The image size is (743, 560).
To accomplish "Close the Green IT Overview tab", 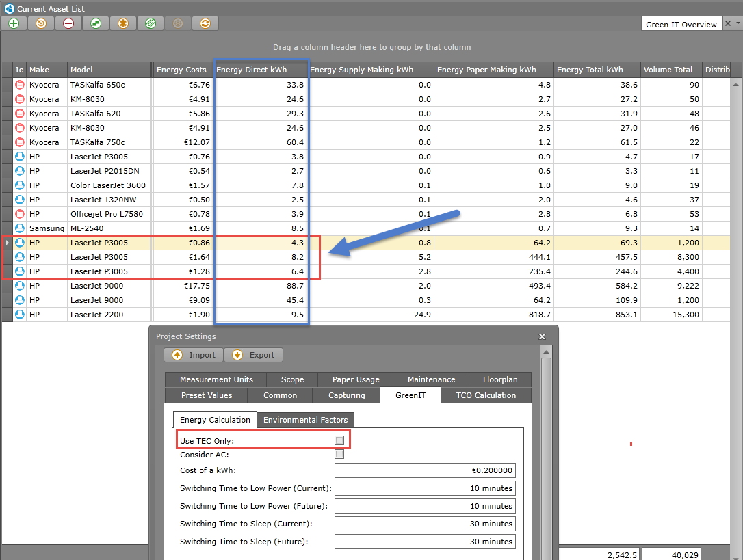I will 728,23.
